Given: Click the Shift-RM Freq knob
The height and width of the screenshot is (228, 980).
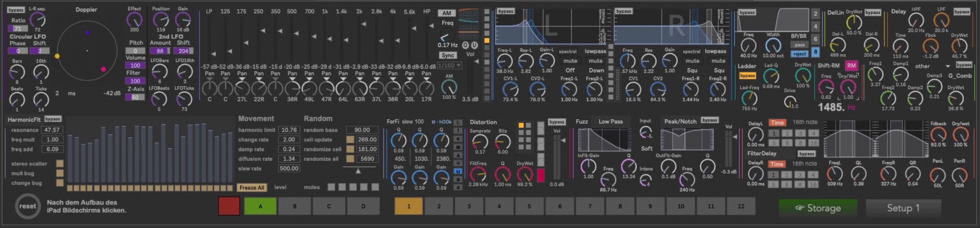Looking at the screenshot, I should tap(826, 87).
